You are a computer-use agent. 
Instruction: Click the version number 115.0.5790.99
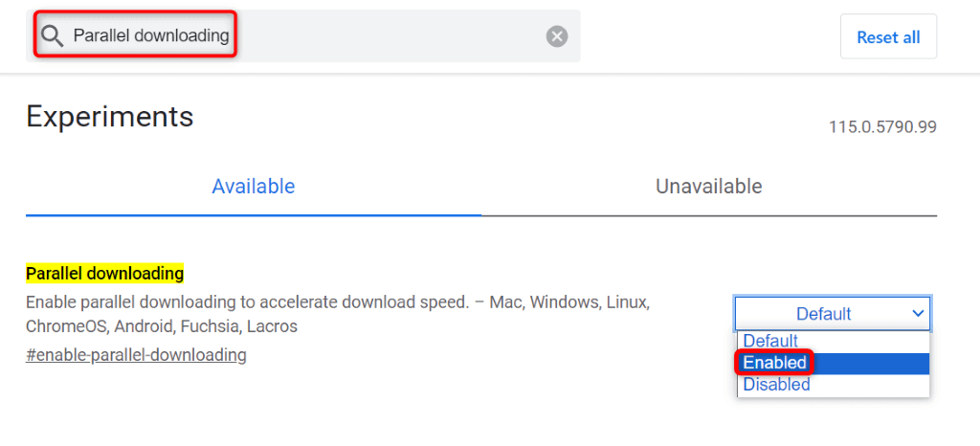pyautogui.click(x=882, y=126)
